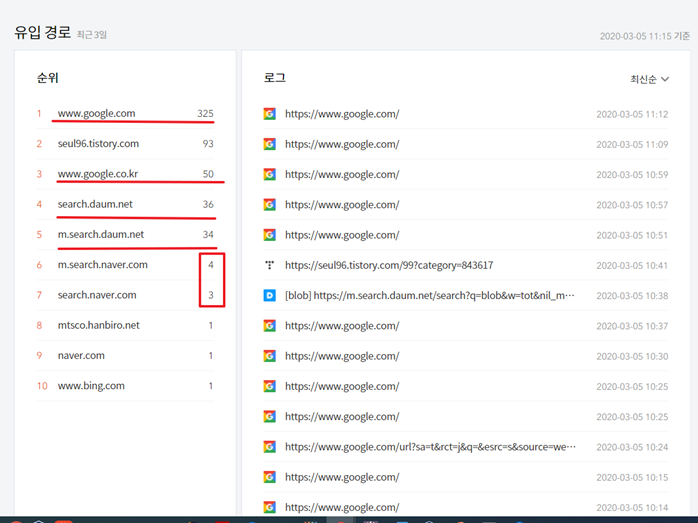Click Google icon for 10:59 log entry
Viewport: 698px width, 523px height.
[269, 174]
